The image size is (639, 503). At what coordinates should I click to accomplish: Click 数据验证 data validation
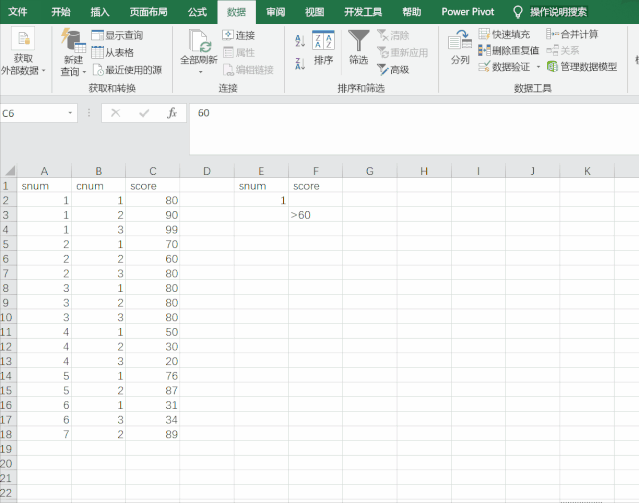pos(504,67)
